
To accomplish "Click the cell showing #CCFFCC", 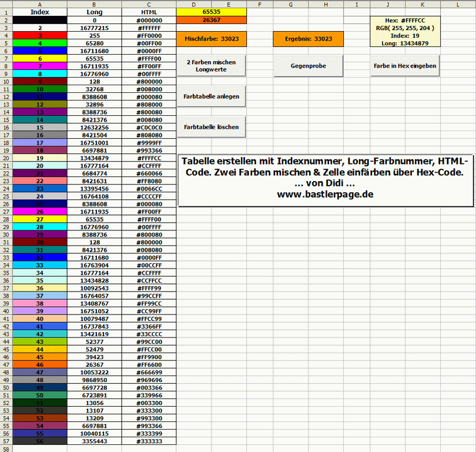I will point(149,280).
